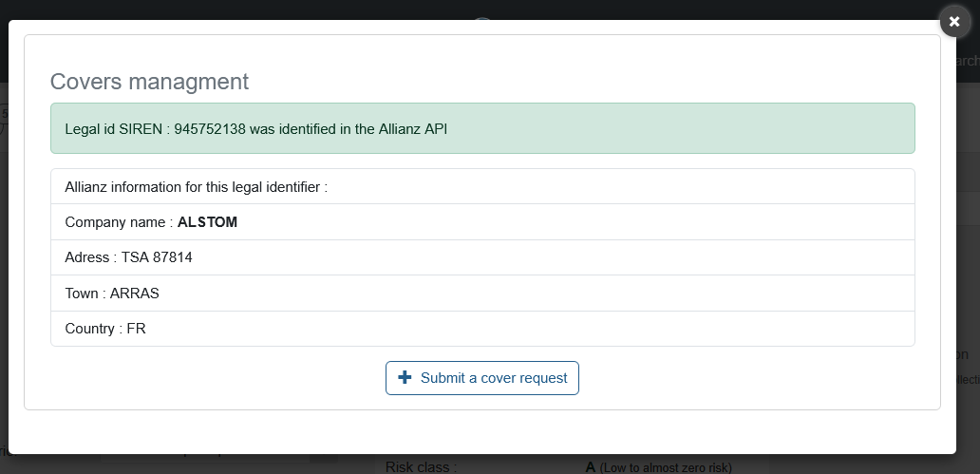
Task: Click the Company name row
Action: tap(482, 222)
